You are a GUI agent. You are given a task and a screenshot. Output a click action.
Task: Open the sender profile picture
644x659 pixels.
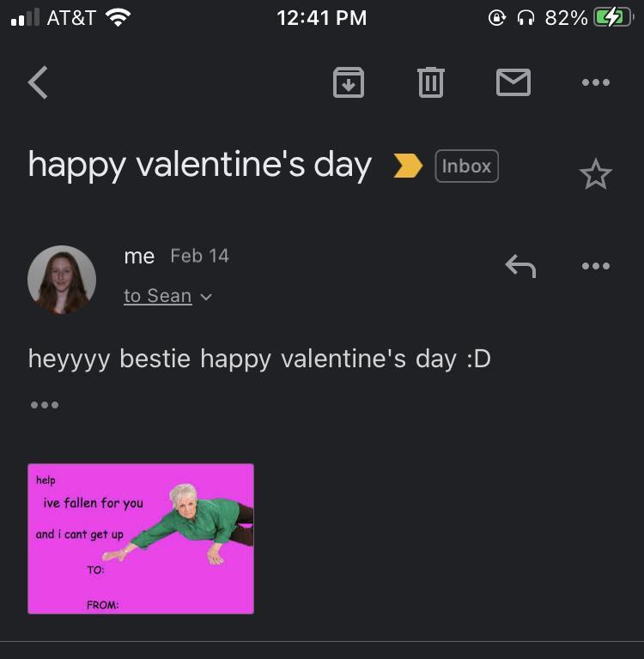click(x=62, y=280)
